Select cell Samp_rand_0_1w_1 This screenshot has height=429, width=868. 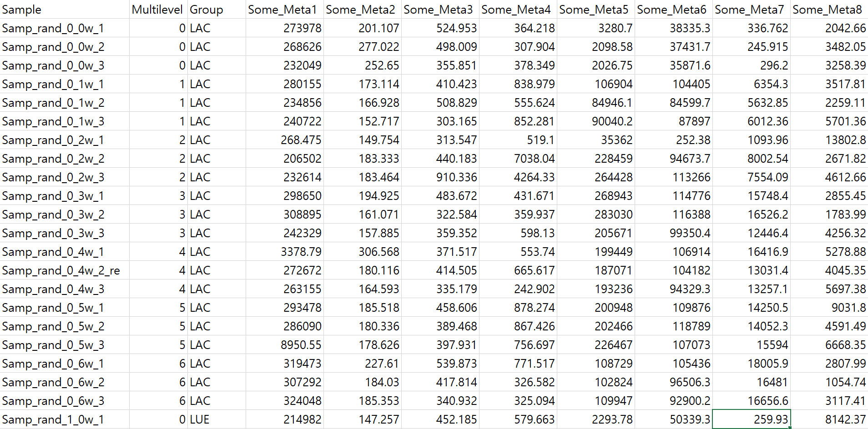[x=65, y=84]
